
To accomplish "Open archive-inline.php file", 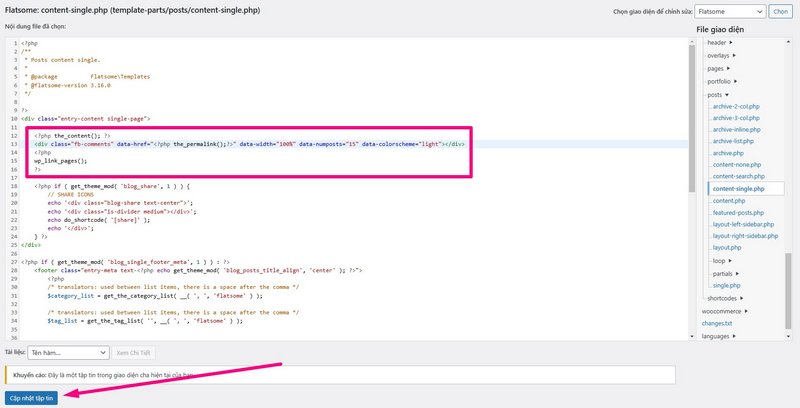I will pyautogui.click(x=736, y=130).
